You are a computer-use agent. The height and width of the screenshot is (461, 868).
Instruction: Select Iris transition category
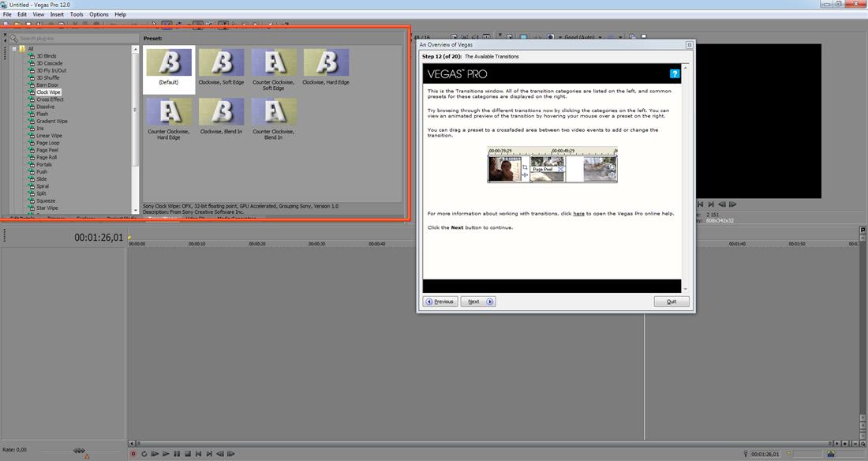[x=40, y=129]
